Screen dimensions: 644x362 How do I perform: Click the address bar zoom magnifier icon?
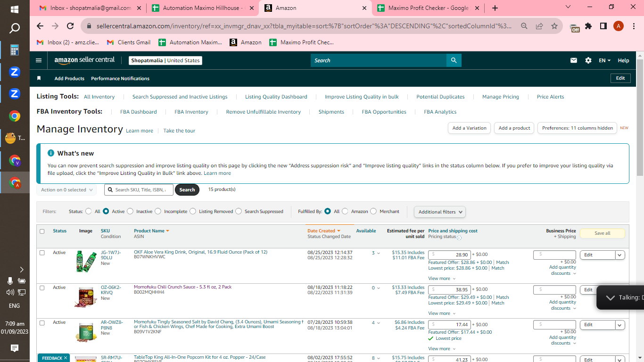524,26
